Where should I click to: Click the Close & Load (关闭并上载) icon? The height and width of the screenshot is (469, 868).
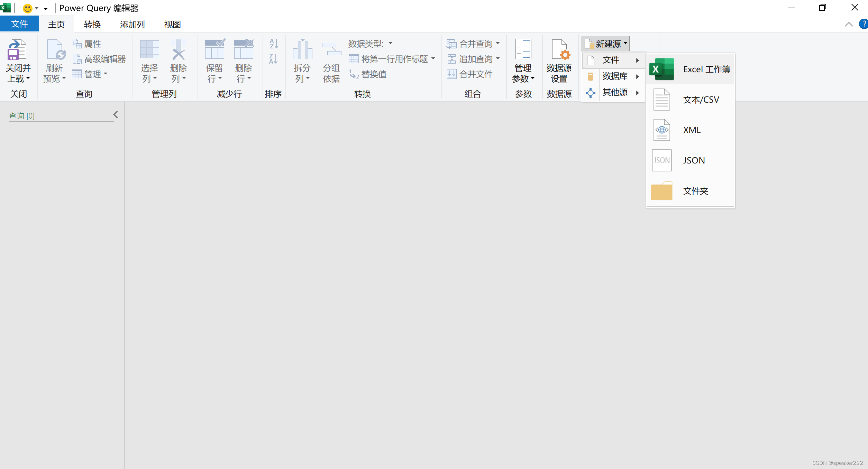pyautogui.click(x=17, y=50)
